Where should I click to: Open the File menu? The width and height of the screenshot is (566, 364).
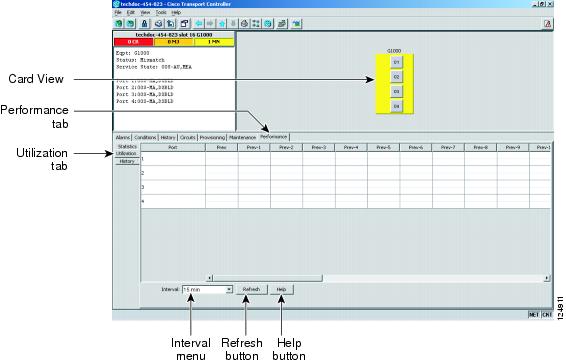coord(118,12)
